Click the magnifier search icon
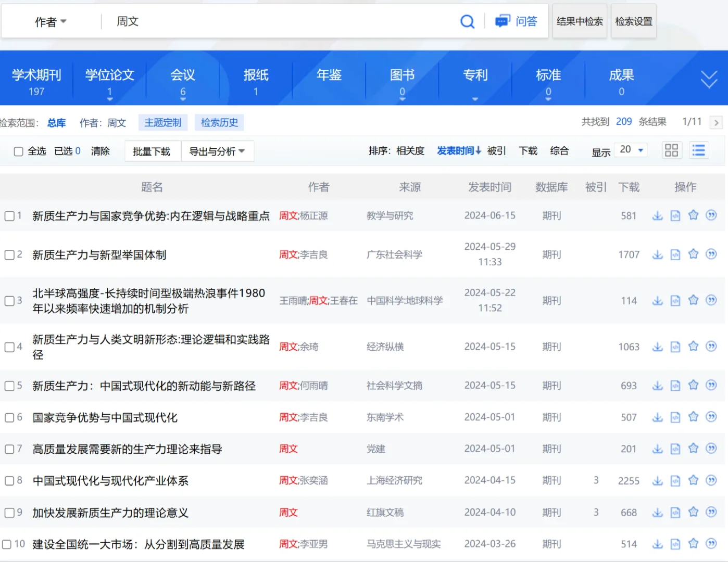 point(467,21)
